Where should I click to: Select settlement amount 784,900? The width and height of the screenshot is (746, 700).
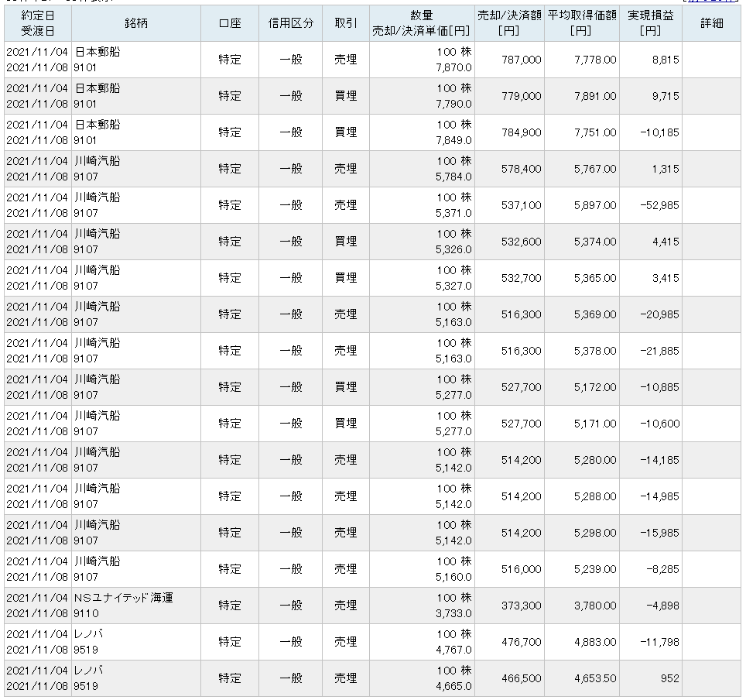[x=522, y=132]
